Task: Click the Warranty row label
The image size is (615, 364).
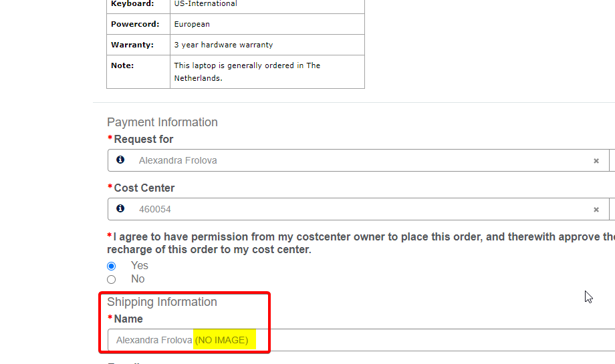Action: pyautogui.click(x=132, y=45)
